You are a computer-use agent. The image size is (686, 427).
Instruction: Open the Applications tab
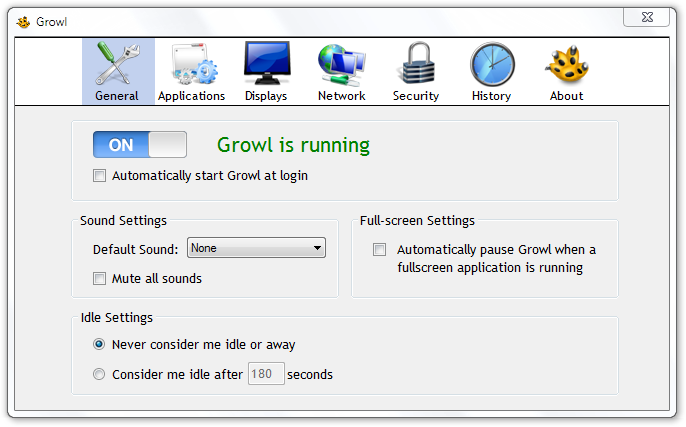pyautogui.click(x=192, y=72)
